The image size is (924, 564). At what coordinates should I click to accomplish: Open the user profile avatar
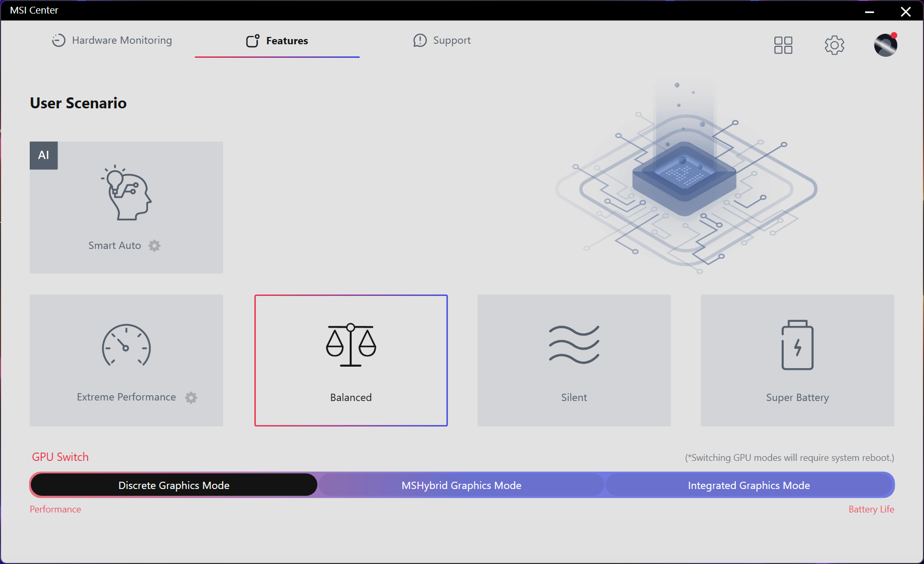coord(885,45)
